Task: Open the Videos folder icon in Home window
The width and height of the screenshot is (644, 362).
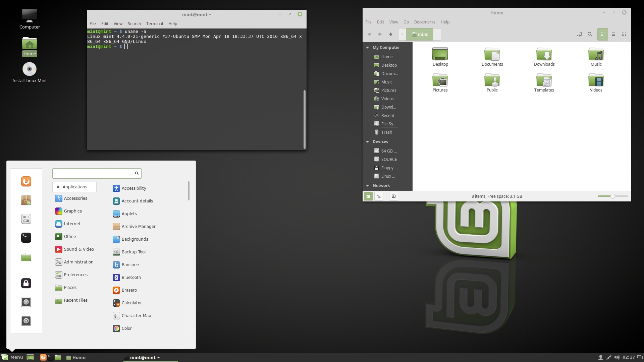Action: pyautogui.click(x=596, y=83)
